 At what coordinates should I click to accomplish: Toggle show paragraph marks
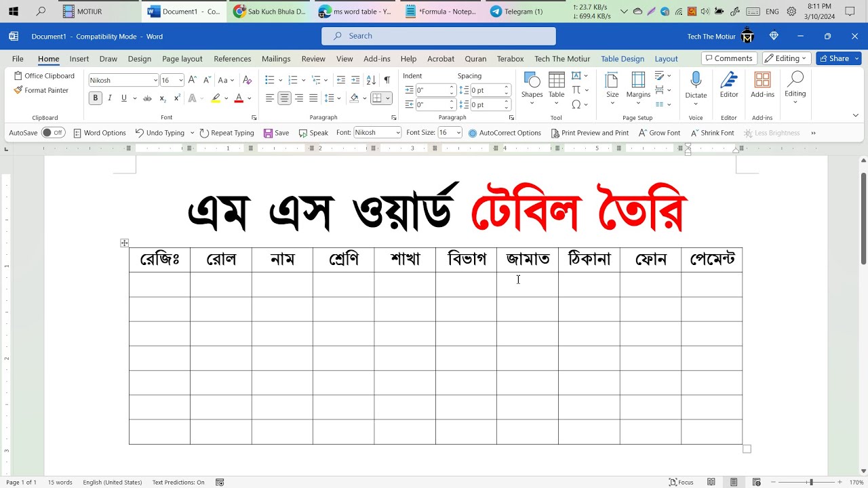tap(387, 80)
